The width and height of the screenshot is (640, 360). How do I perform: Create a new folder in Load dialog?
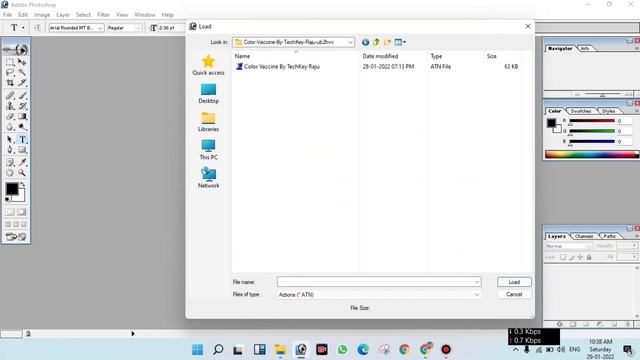(387, 42)
